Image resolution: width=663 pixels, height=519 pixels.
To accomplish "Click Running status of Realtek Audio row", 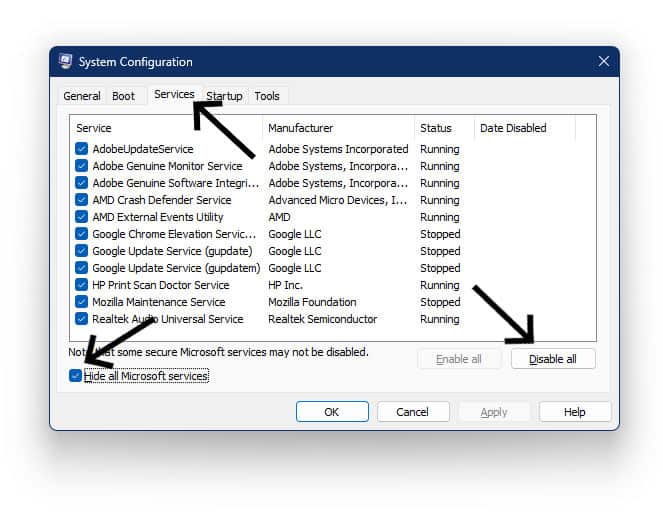I will point(440,319).
